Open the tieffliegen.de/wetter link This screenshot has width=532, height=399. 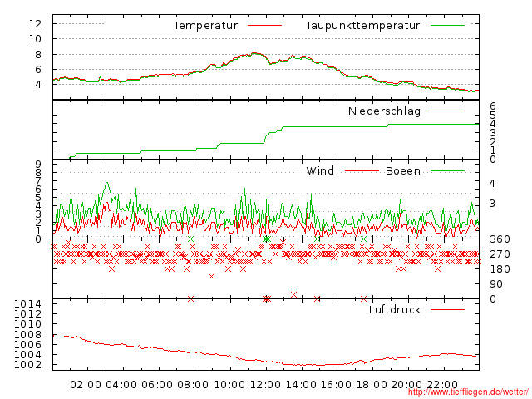(468, 392)
